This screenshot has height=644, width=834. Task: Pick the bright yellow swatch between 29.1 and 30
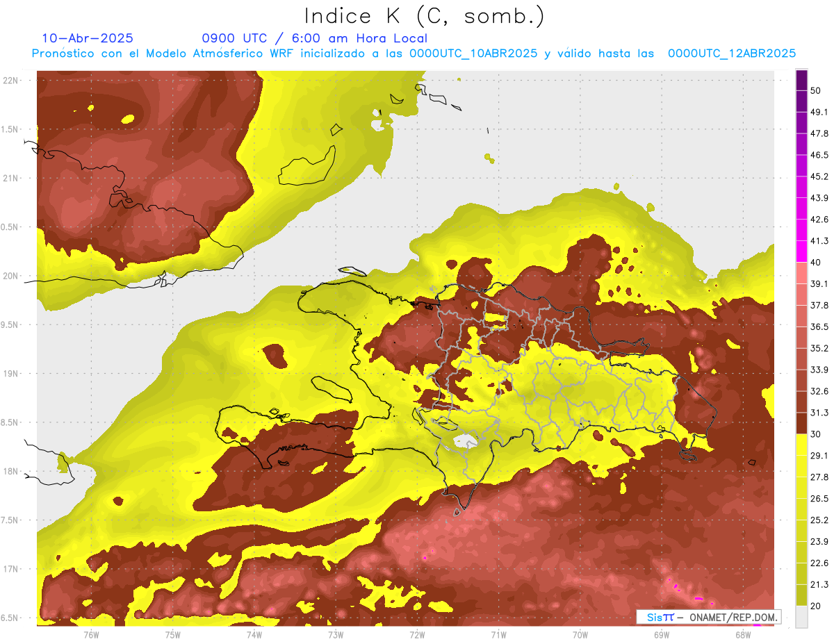pos(801,445)
